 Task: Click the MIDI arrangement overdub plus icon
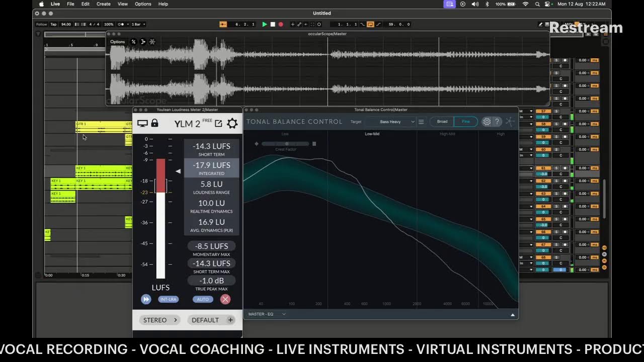(293, 24)
